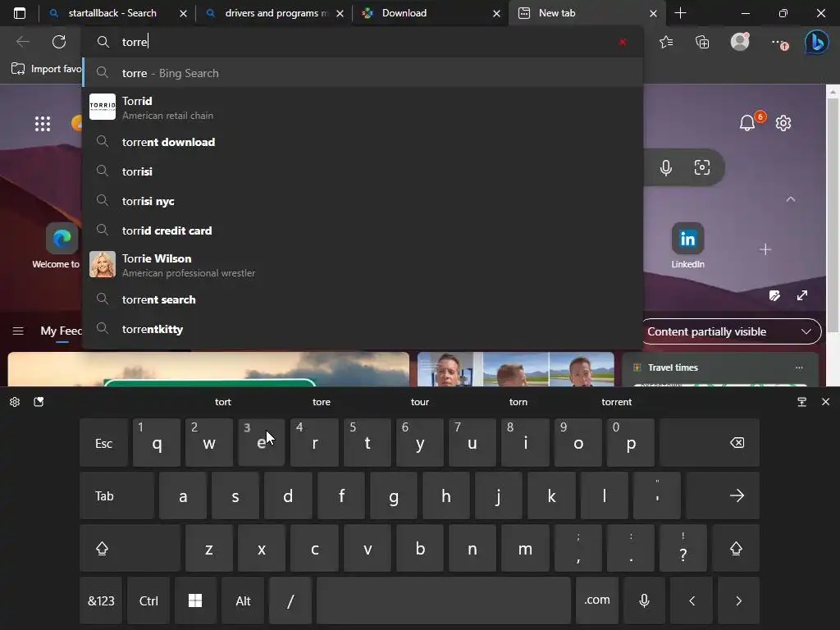Open keyboard clipboard emoji panel icon
Screen dimensions: 840x630
pyautogui.click(x=39, y=402)
